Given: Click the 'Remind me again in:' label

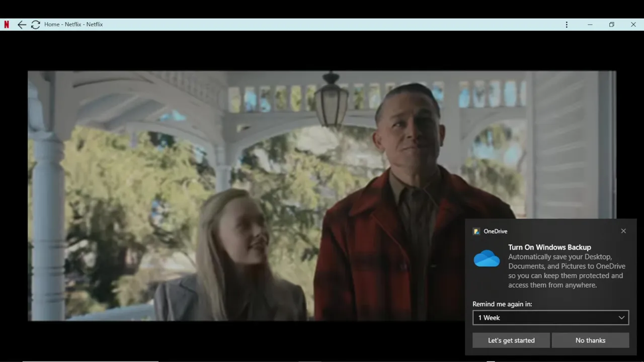Looking at the screenshot, I should coord(502,304).
